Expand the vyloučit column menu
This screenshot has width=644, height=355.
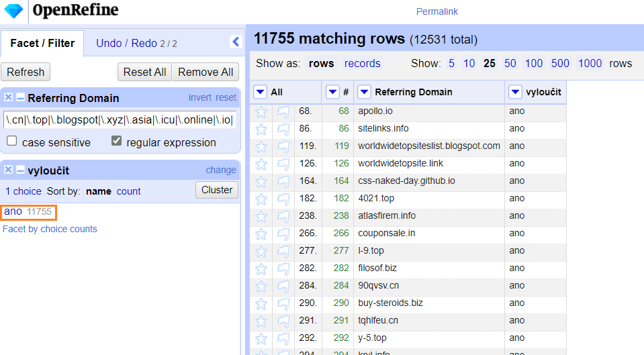(x=516, y=93)
